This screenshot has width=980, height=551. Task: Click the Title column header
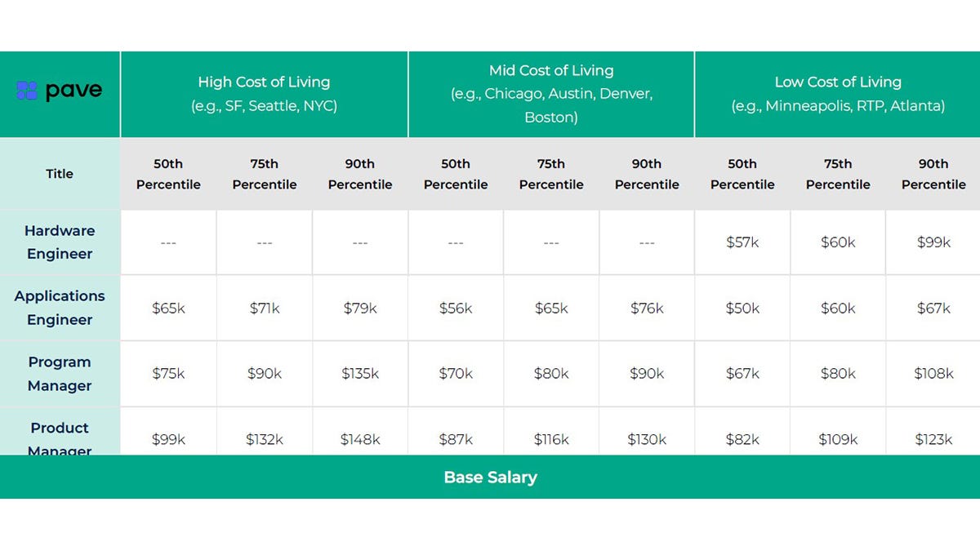point(60,174)
